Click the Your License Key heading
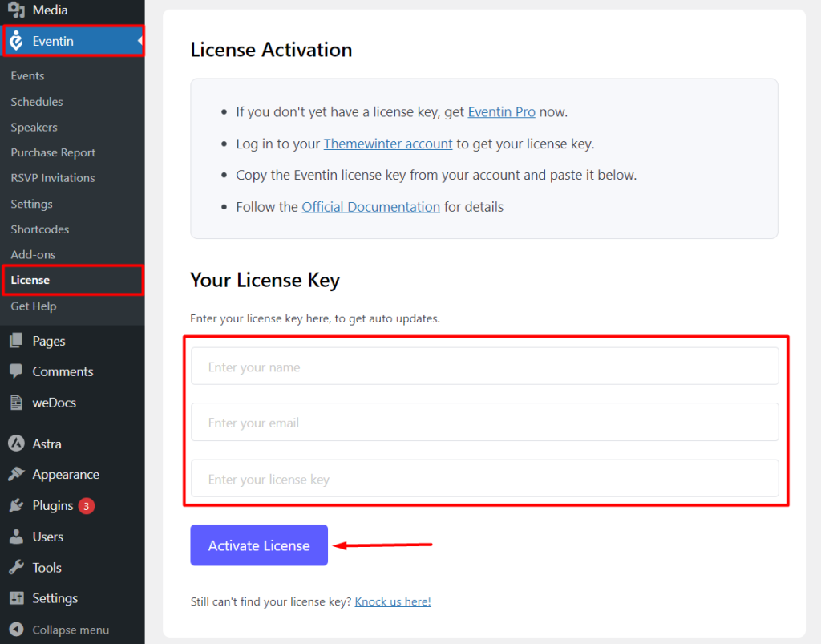 [265, 280]
